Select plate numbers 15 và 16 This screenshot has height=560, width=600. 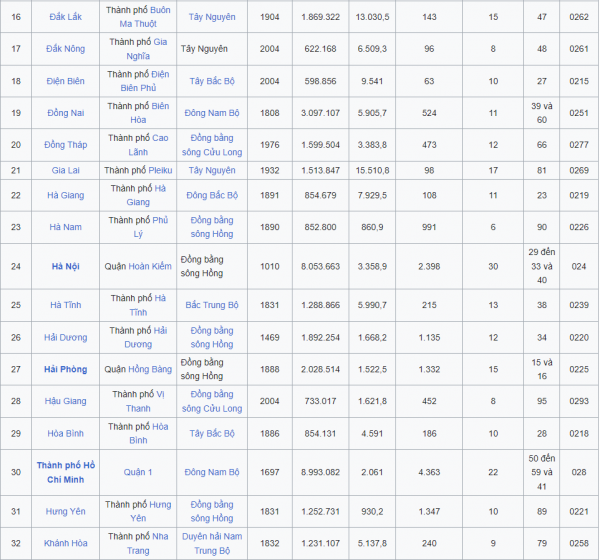[542, 369]
